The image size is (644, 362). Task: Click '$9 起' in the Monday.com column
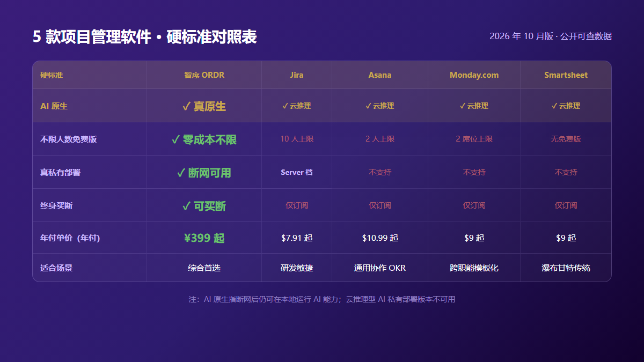[x=474, y=238]
